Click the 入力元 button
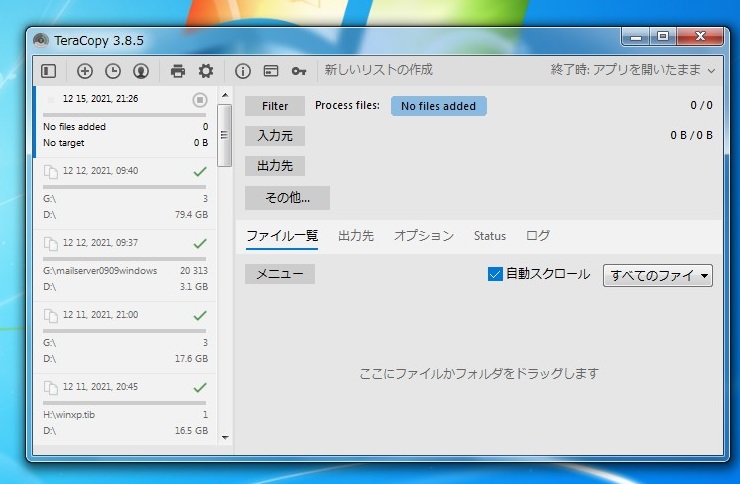The width and height of the screenshot is (740, 484). pyautogui.click(x=275, y=136)
